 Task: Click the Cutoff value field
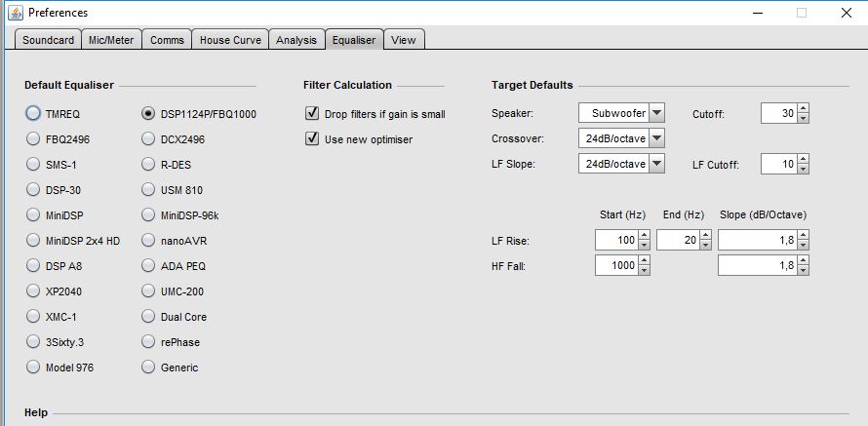[779, 113]
